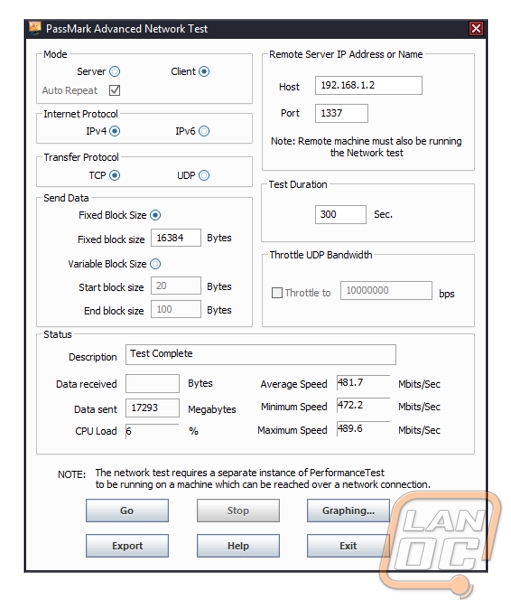Click the Test Duration seconds field
This screenshot has height=600, width=511.
click(x=341, y=214)
